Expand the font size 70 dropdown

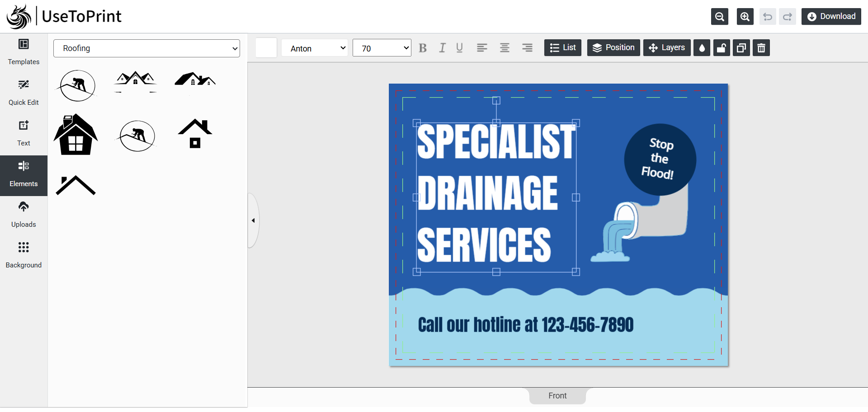382,48
